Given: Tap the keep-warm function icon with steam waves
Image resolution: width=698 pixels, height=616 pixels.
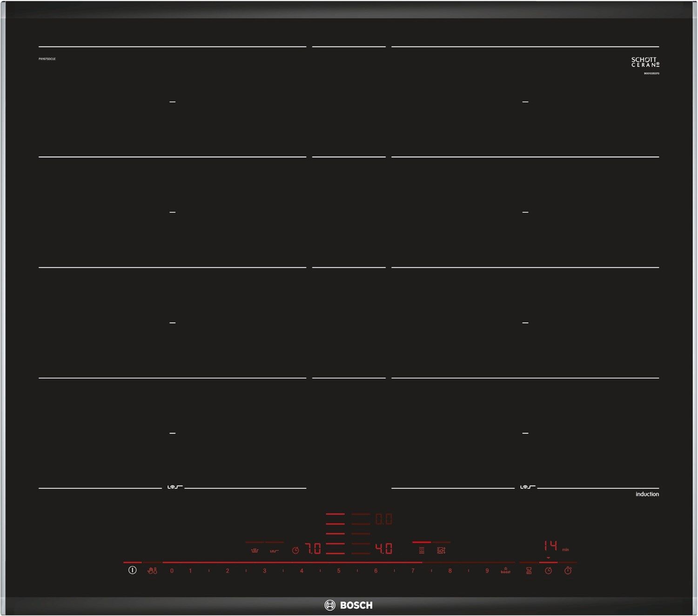Looking at the screenshot, I should [255, 550].
